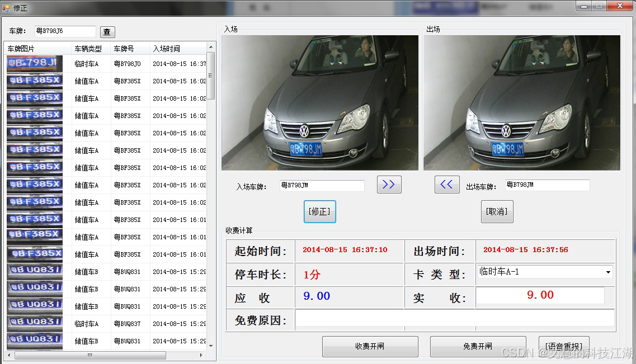Click the 免费原因 input field
This screenshot has height=364, width=636.
point(455,318)
